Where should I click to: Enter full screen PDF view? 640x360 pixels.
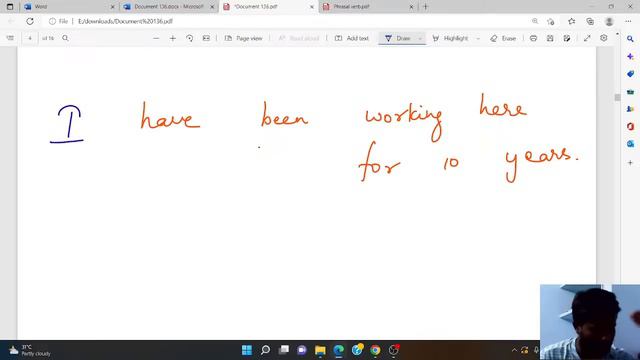587,38
